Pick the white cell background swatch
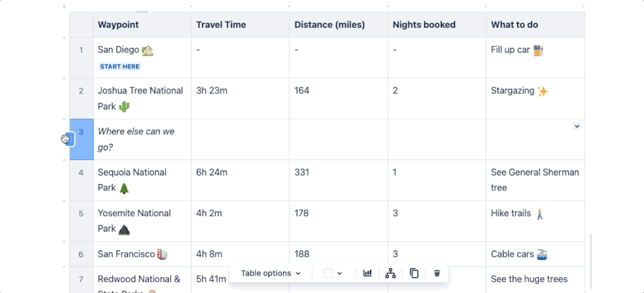The height and width of the screenshot is (293, 644). pos(328,273)
